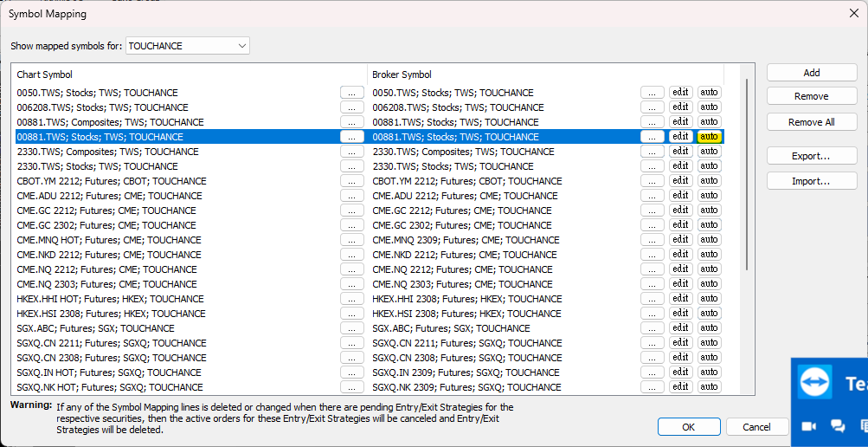Browse chart symbol for CME.MNQ HOT row

(x=352, y=240)
